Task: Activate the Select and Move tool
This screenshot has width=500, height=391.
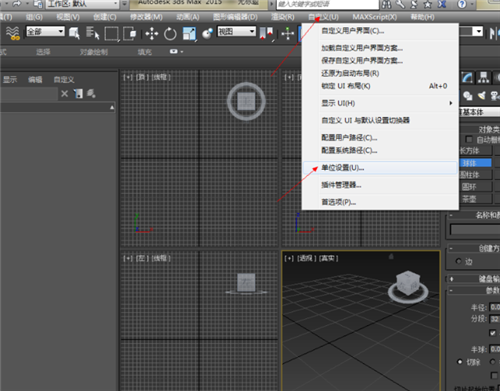Action: pyautogui.click(x=152, y=34)
